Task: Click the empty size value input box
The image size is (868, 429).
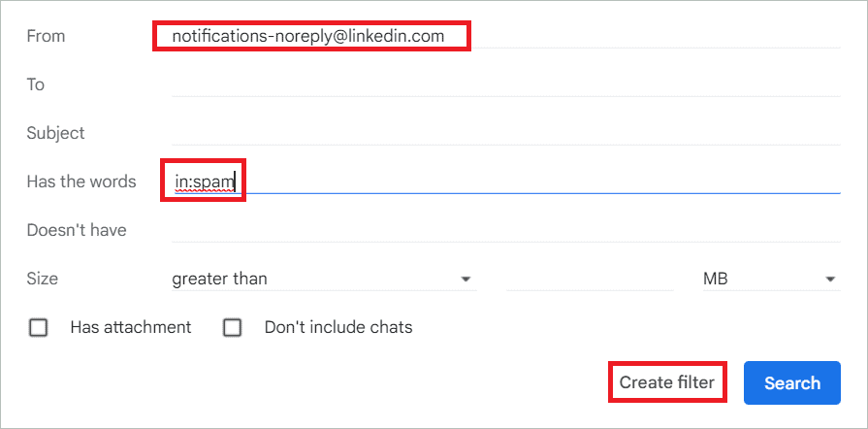Action: point(590,279)
